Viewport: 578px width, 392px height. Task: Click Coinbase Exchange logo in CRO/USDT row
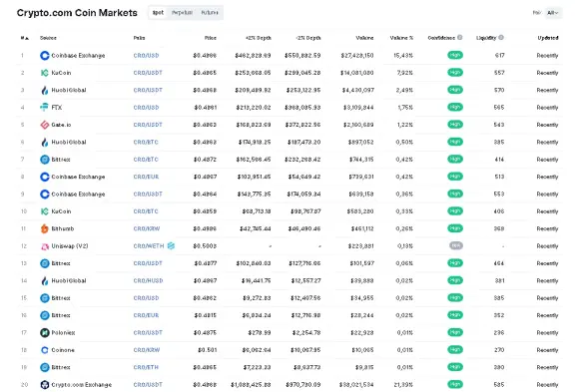[45, 195]
